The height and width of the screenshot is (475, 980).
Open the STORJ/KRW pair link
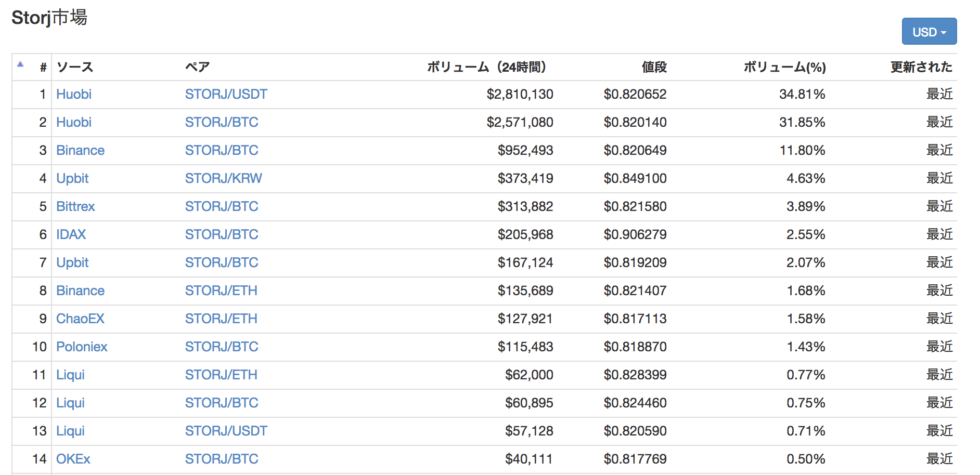224,178
